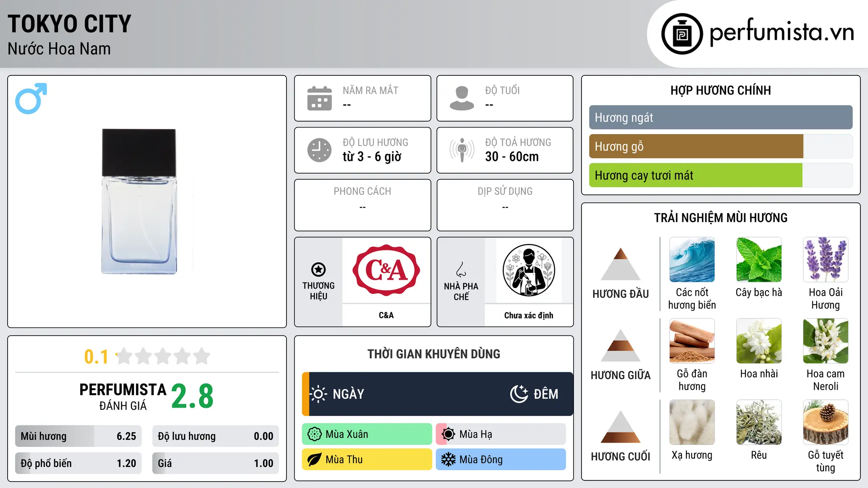Screen dimensions: 868x488
Task: Click the HỢP HƯƠNG CHÍNH heading
Action: point(721,90)
